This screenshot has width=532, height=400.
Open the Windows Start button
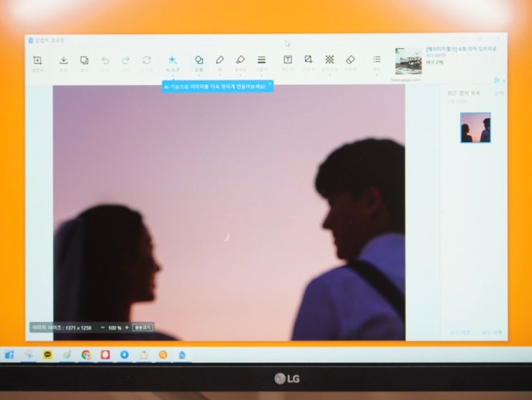[9, 355]
